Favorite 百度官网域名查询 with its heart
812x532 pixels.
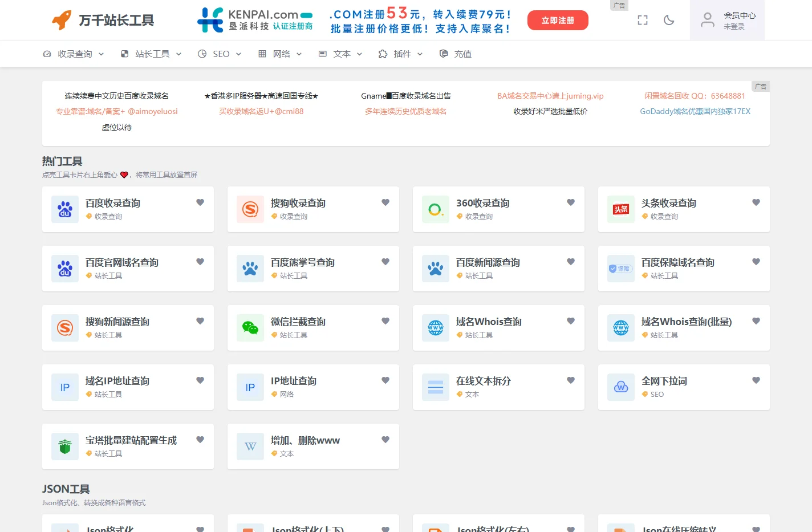(x=200, y=262)
